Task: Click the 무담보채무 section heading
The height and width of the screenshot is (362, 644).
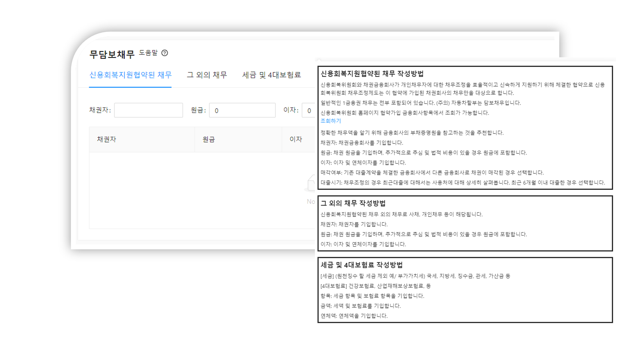Action: [112, 54]
